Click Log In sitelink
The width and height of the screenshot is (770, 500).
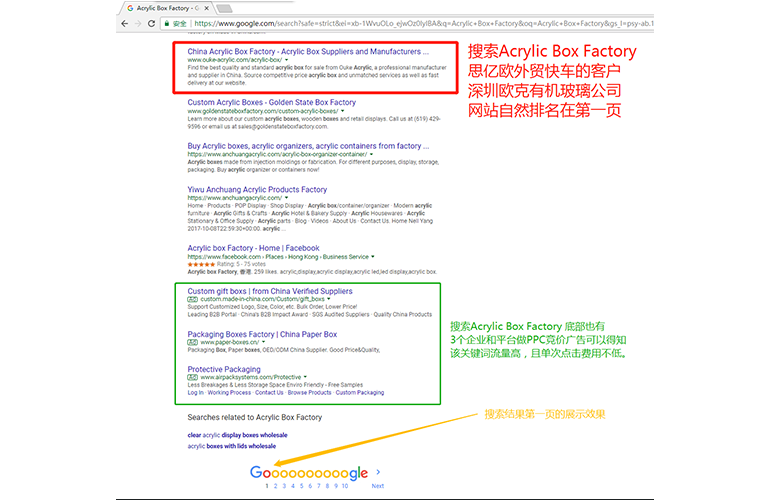point(195,393)
